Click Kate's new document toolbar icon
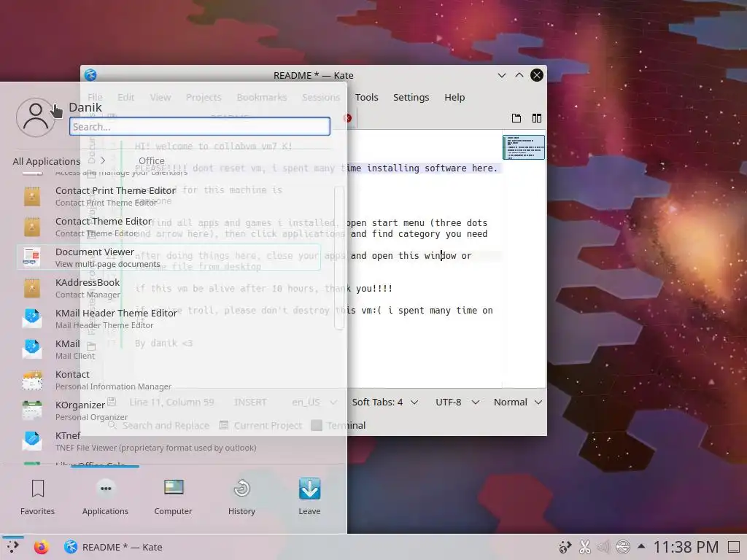Screen dimensions: 747x560 [516, 118]
